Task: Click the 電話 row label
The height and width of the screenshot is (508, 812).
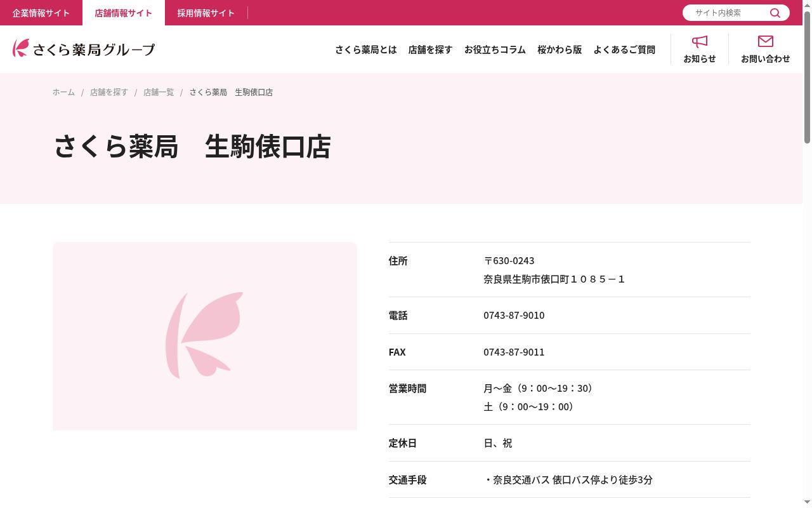Action: (398, 316)
